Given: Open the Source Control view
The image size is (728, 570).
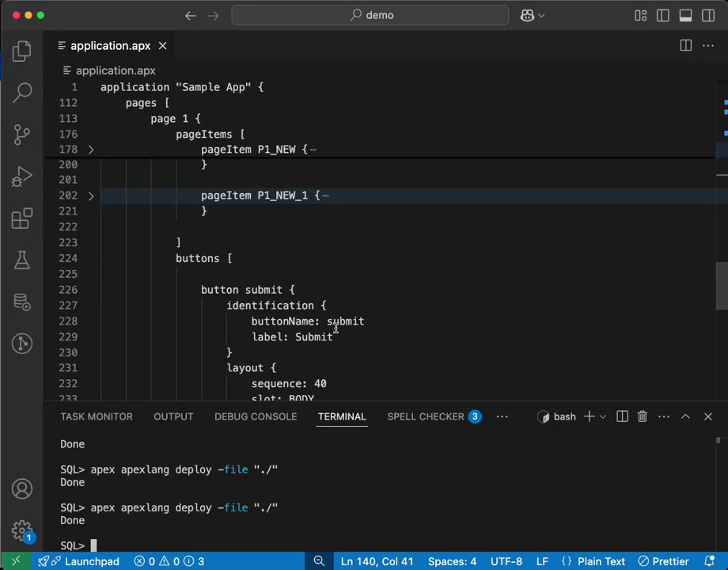Looking at the screenshot, I should pos(22,135).
